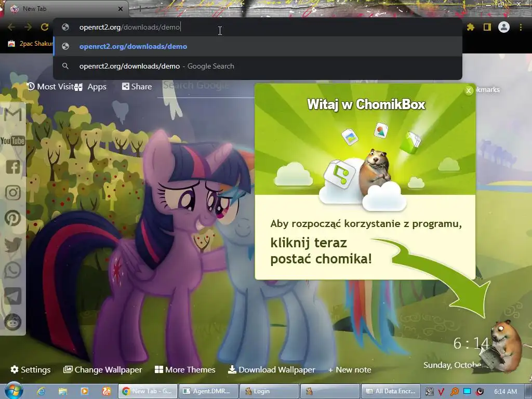
Task: Click the Share button
Action: click(137, 87)
